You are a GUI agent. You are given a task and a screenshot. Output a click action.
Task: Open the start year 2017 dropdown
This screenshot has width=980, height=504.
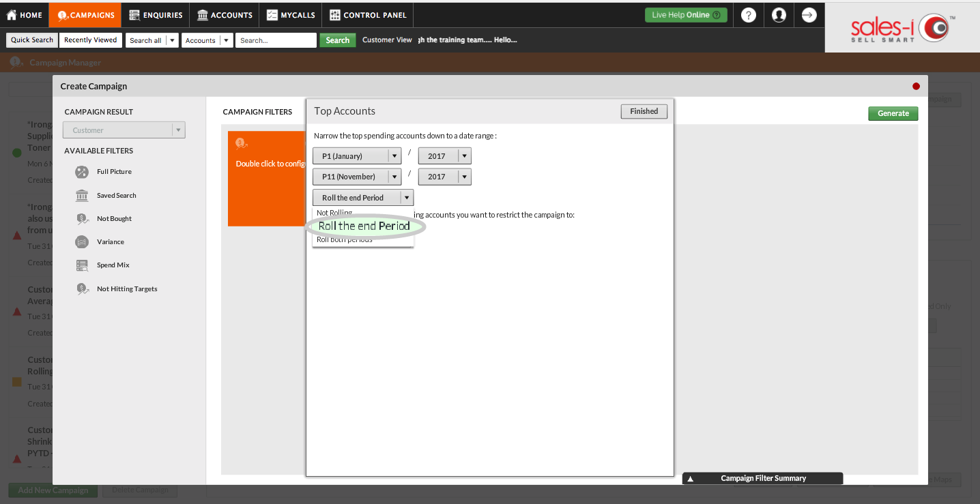click(x=444, y=156)
